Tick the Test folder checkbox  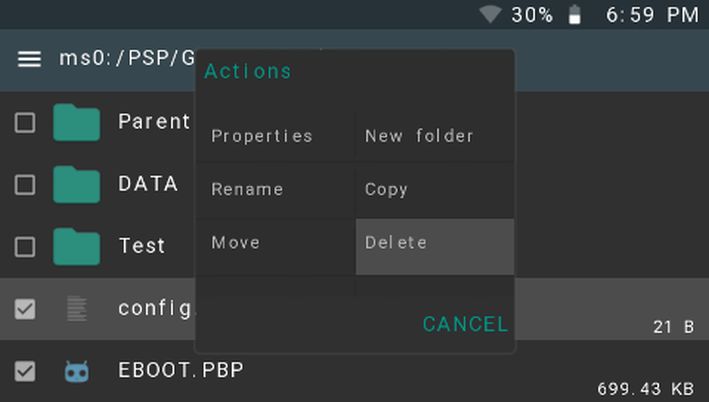point(25,247)
